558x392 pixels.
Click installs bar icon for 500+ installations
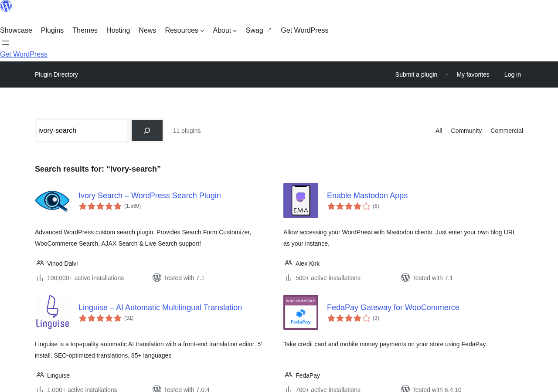pos(288,277)
